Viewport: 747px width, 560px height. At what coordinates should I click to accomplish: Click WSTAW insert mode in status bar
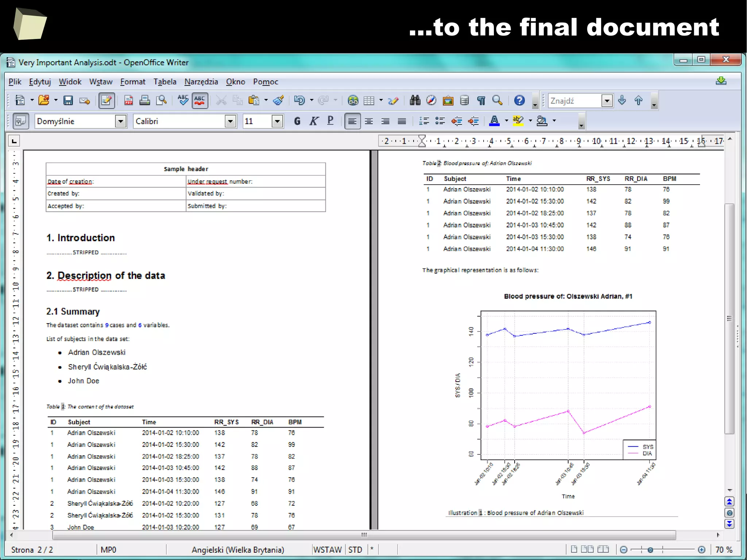(328, 550)
